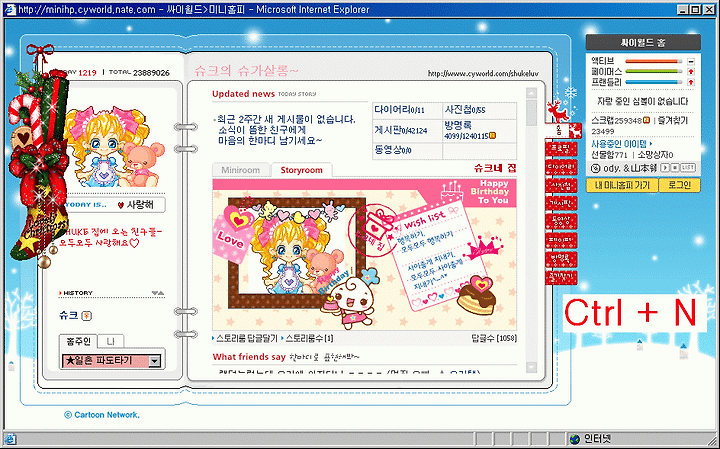720x449 pixels.
Task: Click the globe icon beside 인터넷 status
Action: 575,439
